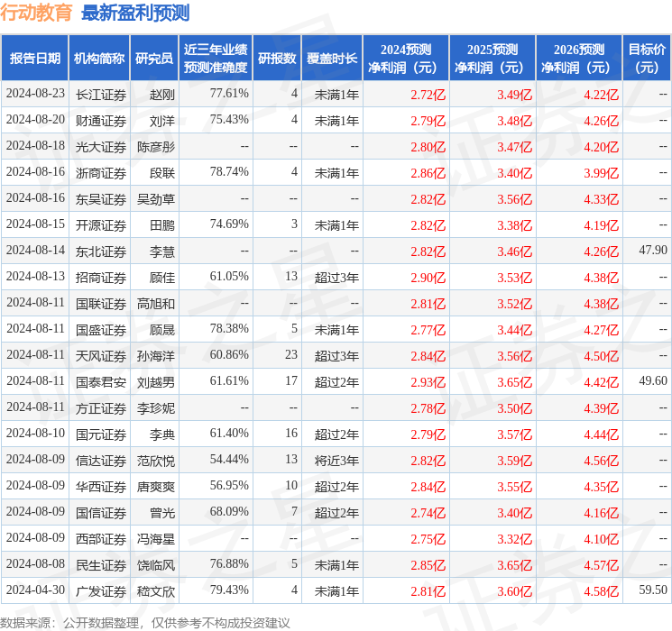Image resolution: width=672 pixels, height=631 pixels.
Task: Select the 机构简称 column header
Action: pos(99,59)
